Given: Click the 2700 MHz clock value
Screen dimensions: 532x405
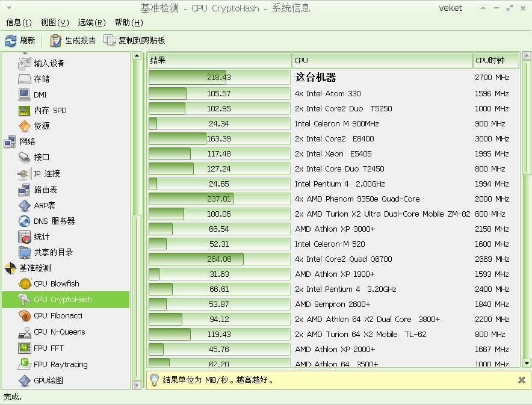Looking at the screenshot, I should click(492, 78).
